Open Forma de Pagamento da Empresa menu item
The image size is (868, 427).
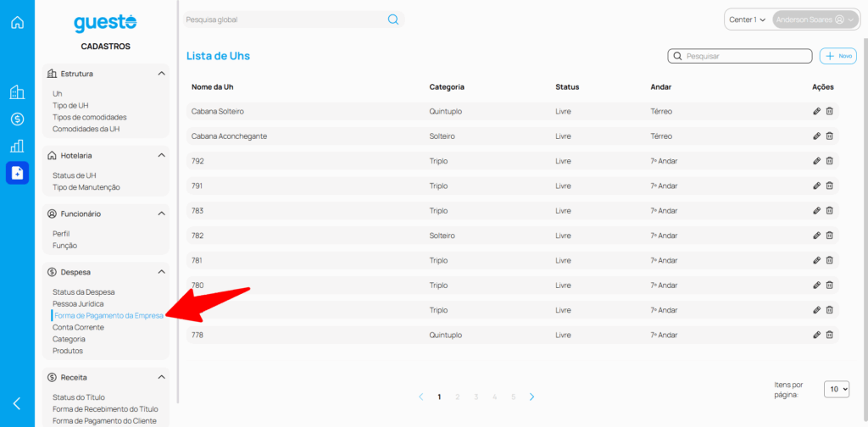(108, 315)
